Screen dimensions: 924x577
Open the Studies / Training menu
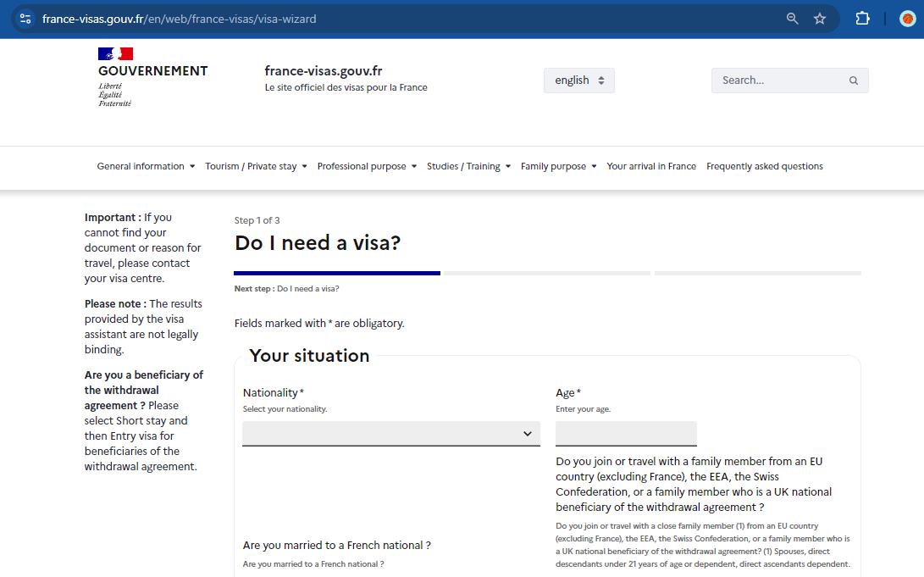(468, 166)
